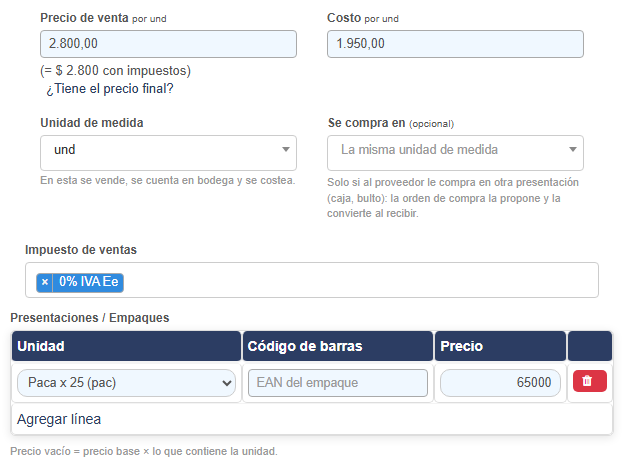Click the EAN del empaque barcode field

pyautogui.click(x=338, y=383)
